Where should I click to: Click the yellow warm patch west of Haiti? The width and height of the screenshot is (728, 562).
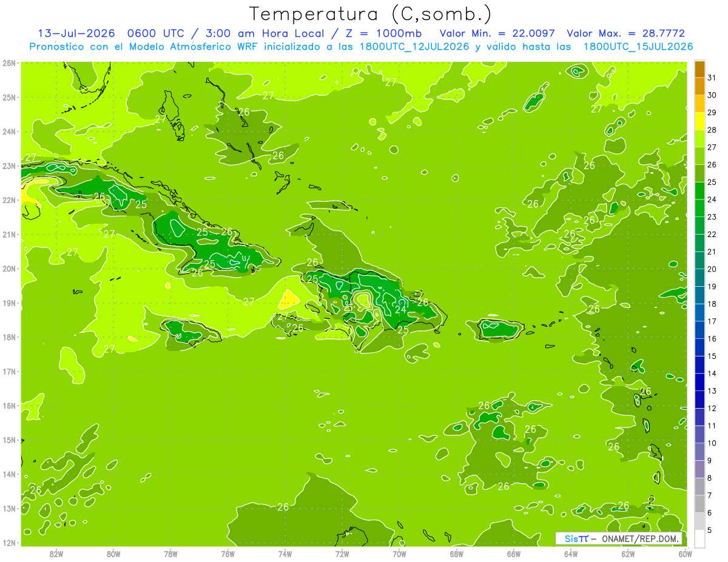(288, 299)
